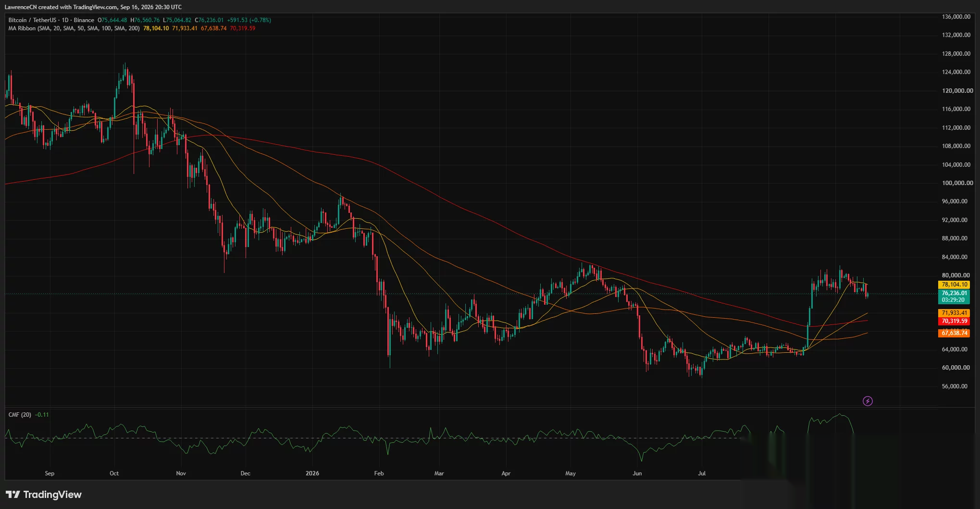The height and width of the screenshot is (509, 980).
Task: Click the 78,104.10 value in the MA Ribbon legend
Action: click(x=156, y=28)
